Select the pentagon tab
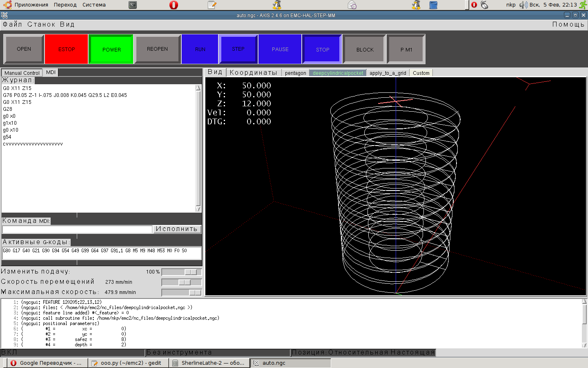588x368 pixels. (x=295, y=73)
